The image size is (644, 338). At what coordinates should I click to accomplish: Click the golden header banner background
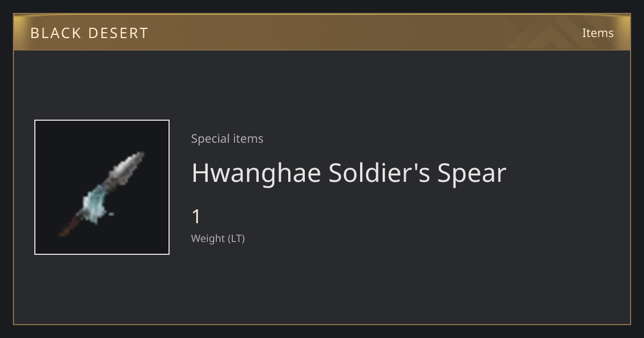(x=322, y=32)
